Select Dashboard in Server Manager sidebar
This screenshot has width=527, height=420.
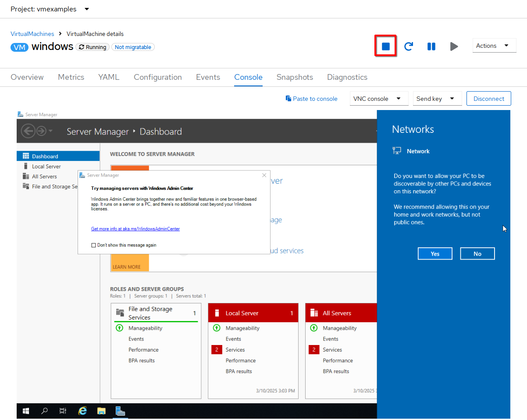tap(58, 156)
